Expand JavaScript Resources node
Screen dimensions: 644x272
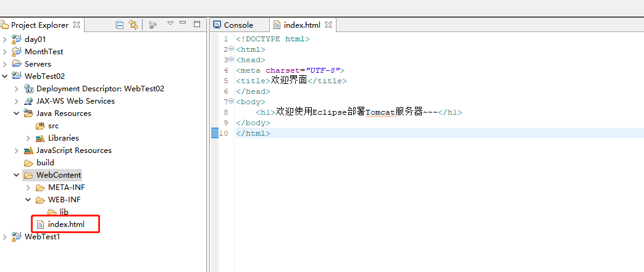tap(17, 150)
